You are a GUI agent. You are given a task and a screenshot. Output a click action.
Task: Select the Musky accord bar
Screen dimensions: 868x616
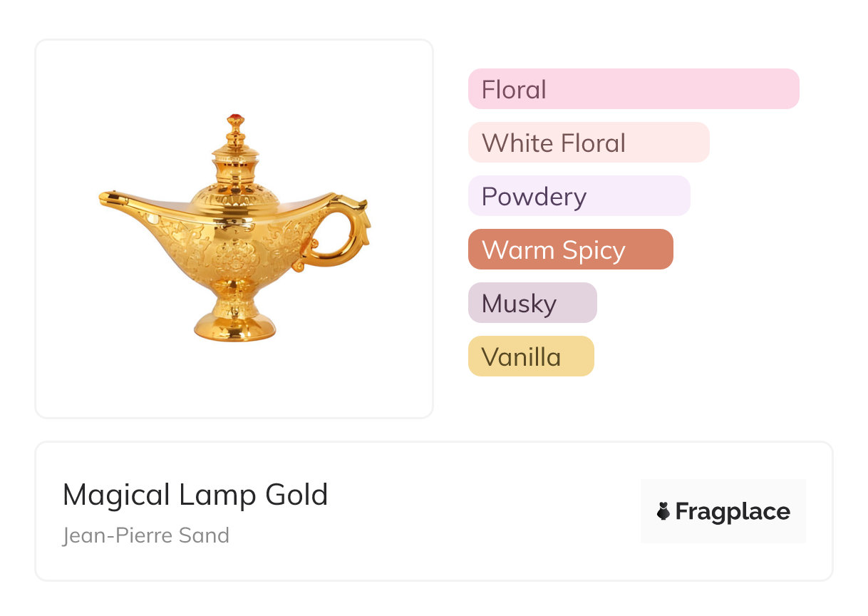pos(532,303)
